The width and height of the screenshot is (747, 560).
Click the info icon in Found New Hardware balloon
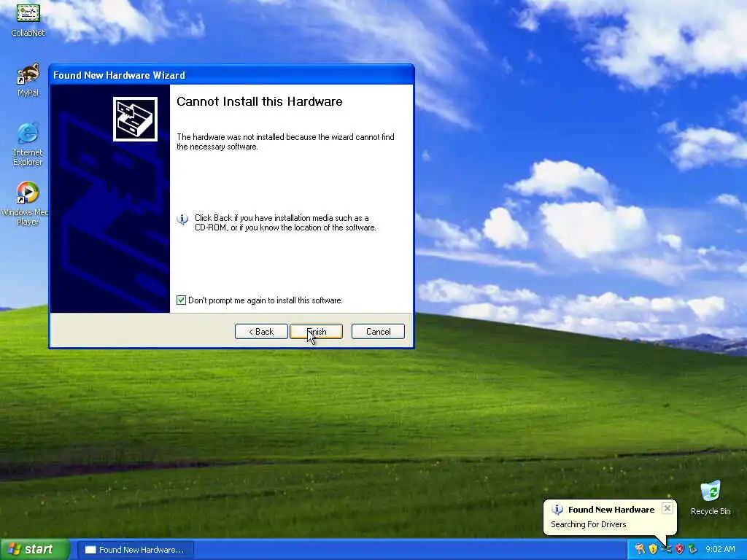[557, 510]
